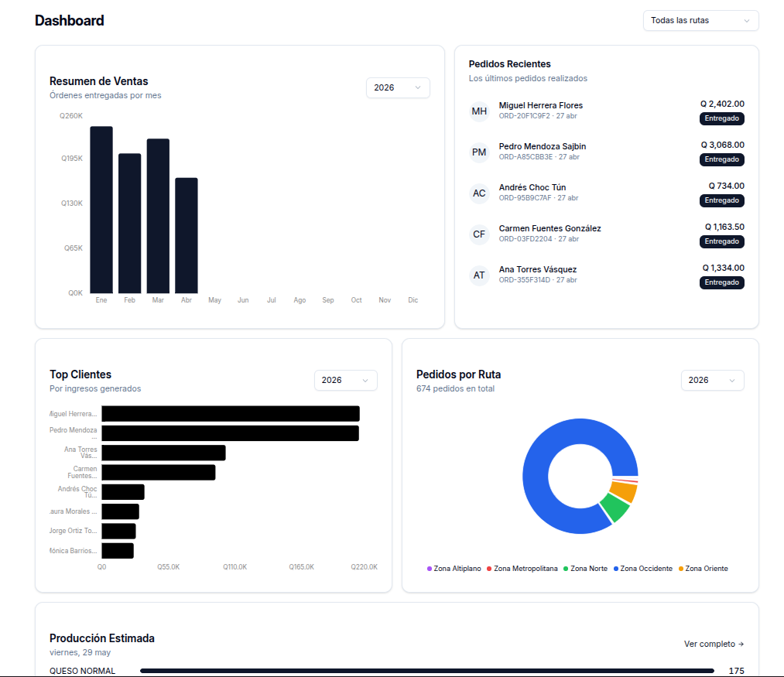The image size is (784, 677).
Task: Click the Zona Oriente legend entry
Action: coord(703,569)
